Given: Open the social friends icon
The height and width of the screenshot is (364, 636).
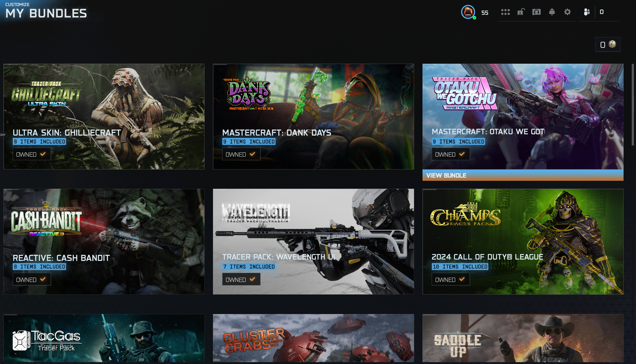Looking at the screenshot, I should (587, 12).
